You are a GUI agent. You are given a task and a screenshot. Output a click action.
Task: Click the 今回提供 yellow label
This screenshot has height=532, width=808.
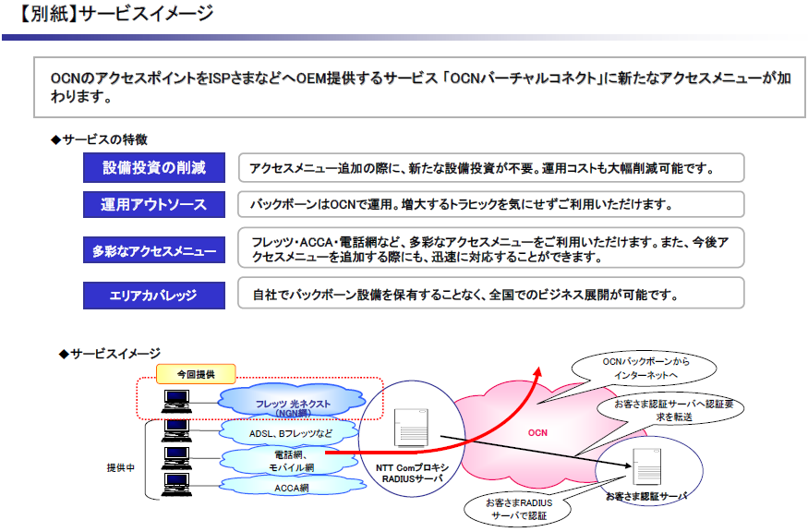pos(196,374)
